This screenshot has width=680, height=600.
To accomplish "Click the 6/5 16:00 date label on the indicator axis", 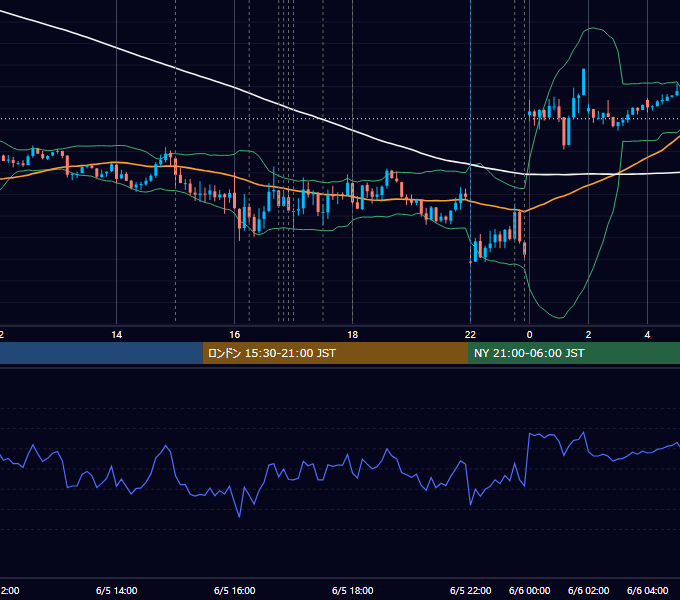I will point(234,590).
